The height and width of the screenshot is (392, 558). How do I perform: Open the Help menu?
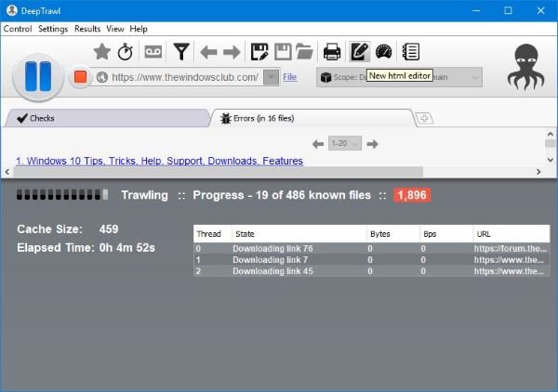139,29
